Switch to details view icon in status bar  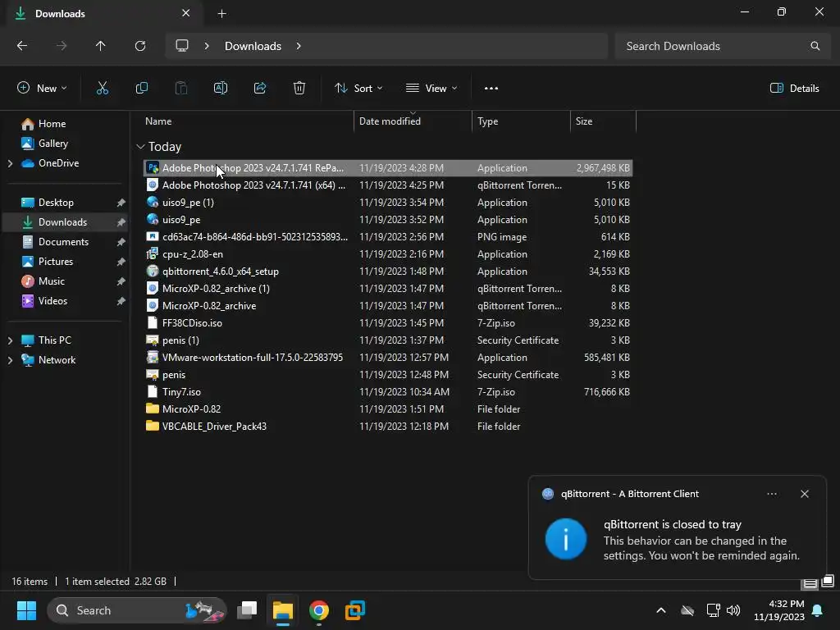(810, 583)
